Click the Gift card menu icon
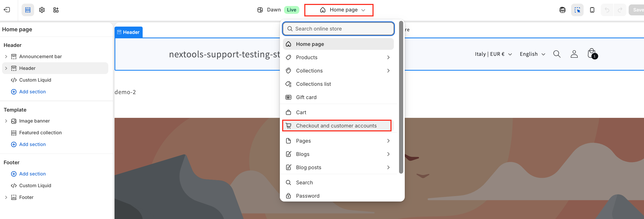The width and height of the screenshot is (644, 219). point(288,97)
